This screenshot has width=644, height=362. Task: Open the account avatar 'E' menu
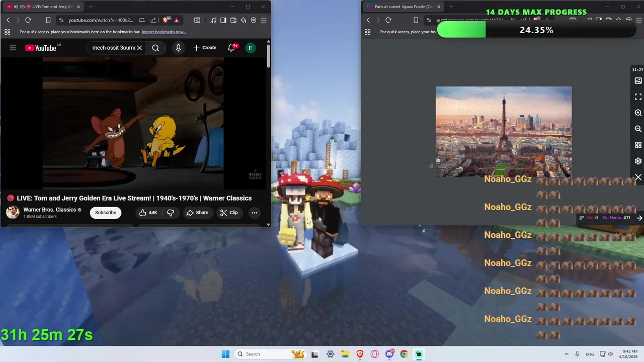(x=250, y=48)
